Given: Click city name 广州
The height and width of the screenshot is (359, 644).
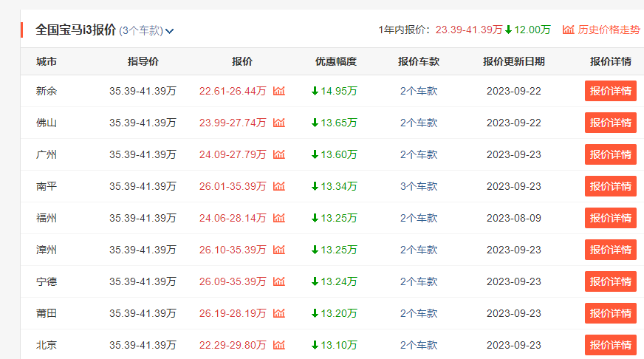Looking at the screenshot, I should click(x=47, y=154).
